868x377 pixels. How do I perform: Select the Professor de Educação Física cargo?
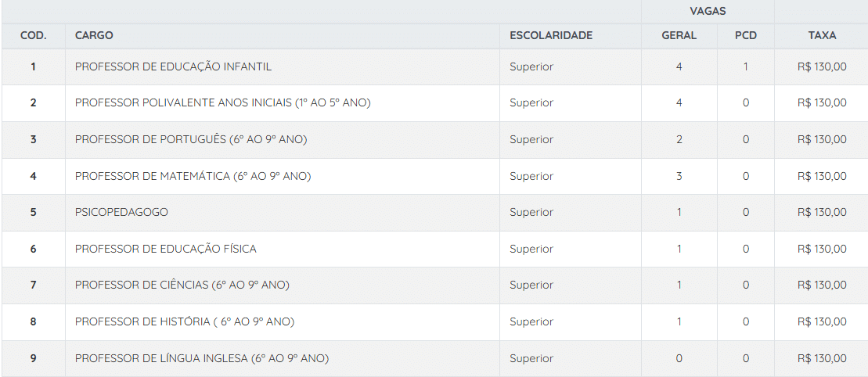166,249
